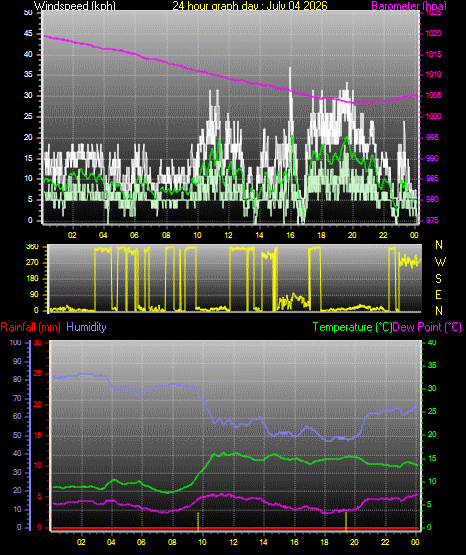Click hour label 16 under windspeed chart

290,235
